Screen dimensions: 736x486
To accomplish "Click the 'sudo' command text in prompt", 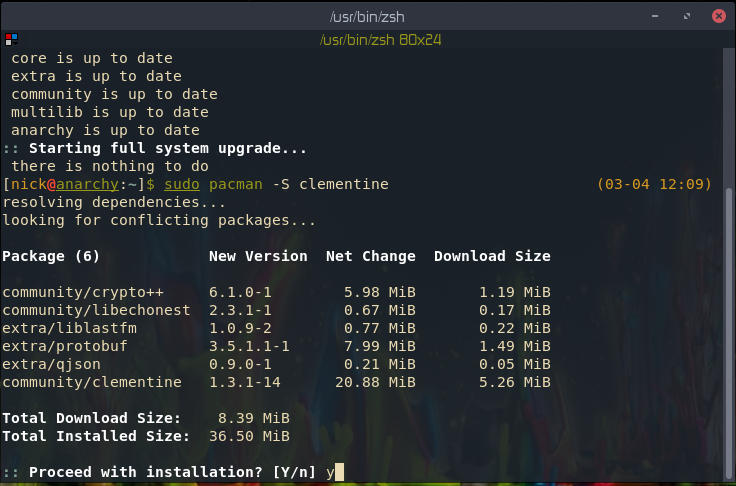I will 182,185.
